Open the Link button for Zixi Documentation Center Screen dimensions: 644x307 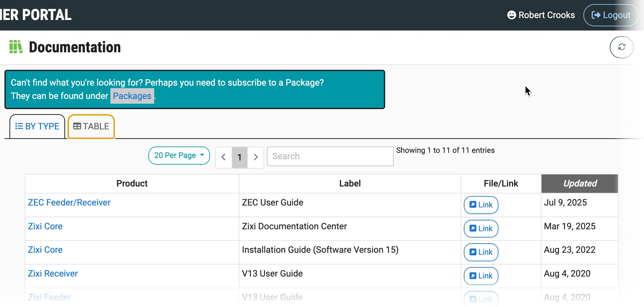click(x=481, y=228)
